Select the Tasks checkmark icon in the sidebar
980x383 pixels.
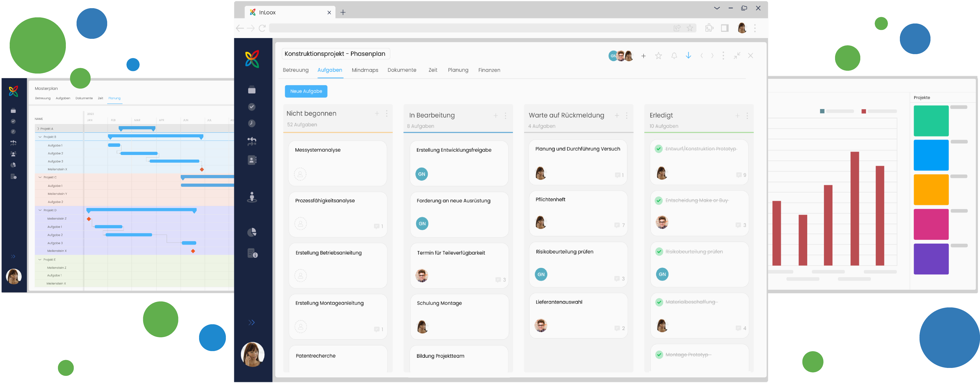252,106
